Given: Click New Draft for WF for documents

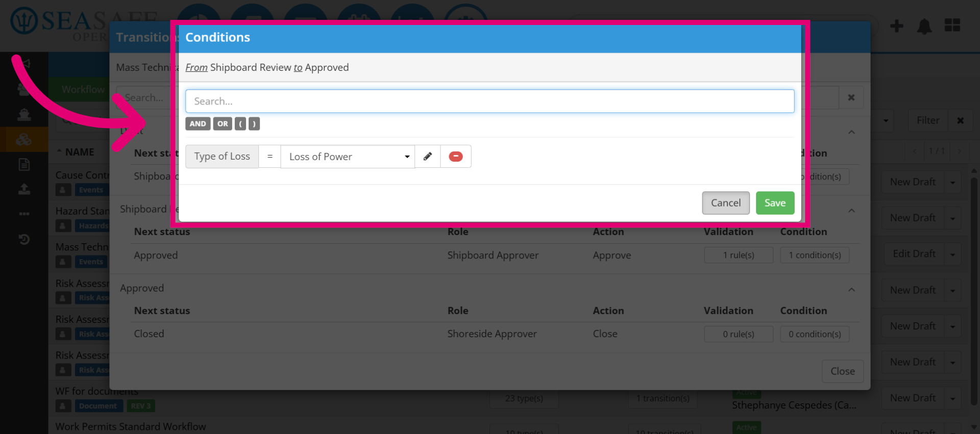Looking at the screenshot, I should click(x=913, y=398).
